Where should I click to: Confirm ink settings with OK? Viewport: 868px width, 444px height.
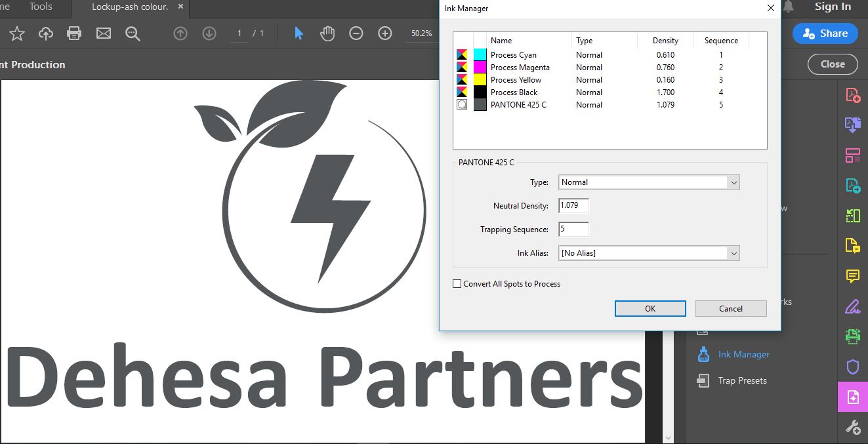pyautogui.click(x=650, y=308)
